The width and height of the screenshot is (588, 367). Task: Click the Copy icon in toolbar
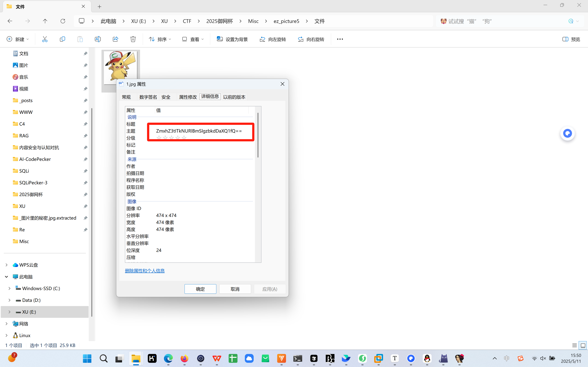[x=62, y=39]
